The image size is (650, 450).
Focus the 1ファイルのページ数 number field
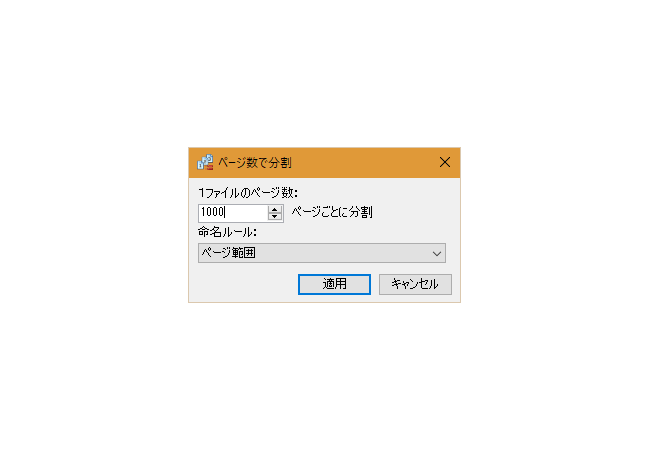coord(233,213)
